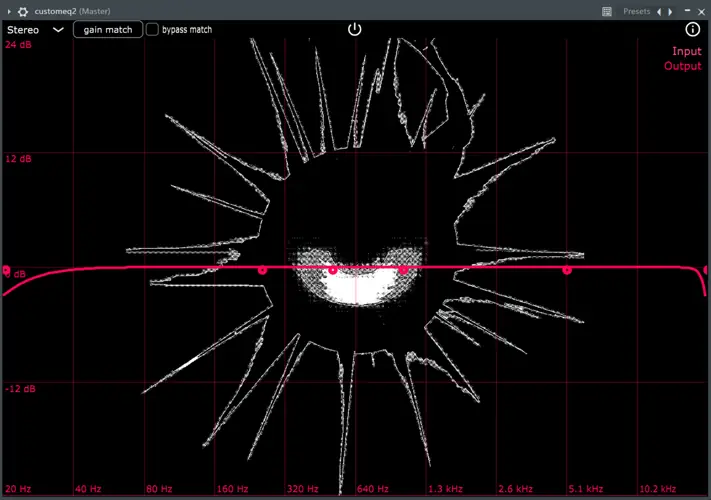Click the plugin power bypass icon

354,29
